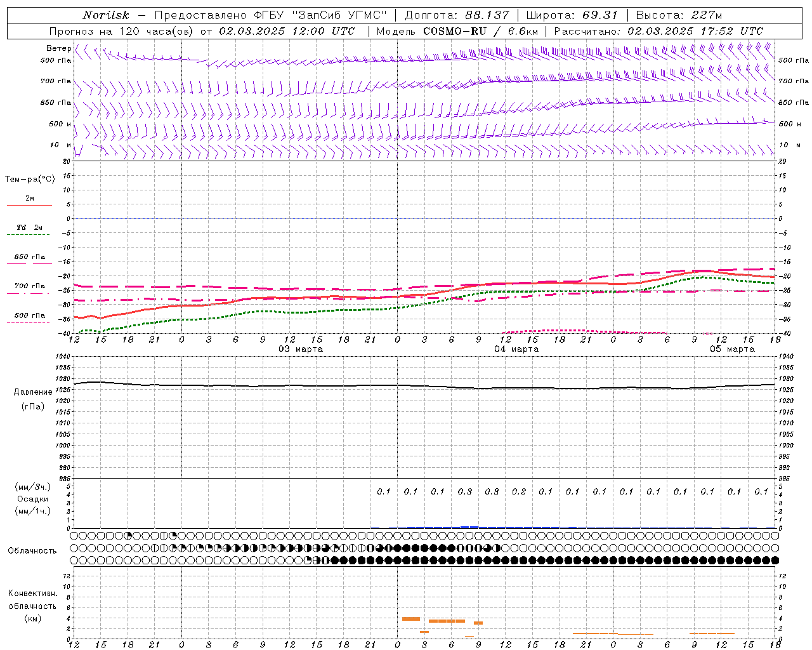Click the 700 гПа temperature legend entry
The image size is (812, 650).
click(30, 286)
